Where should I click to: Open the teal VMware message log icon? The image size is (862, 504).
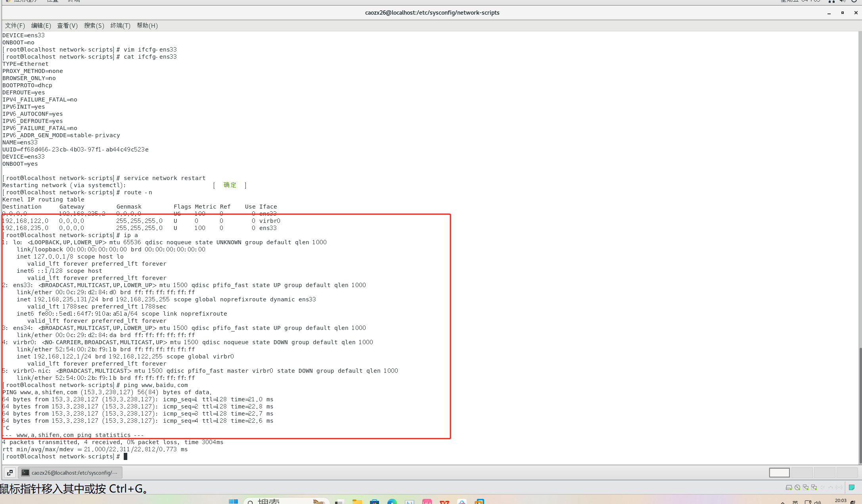[852, 487]
